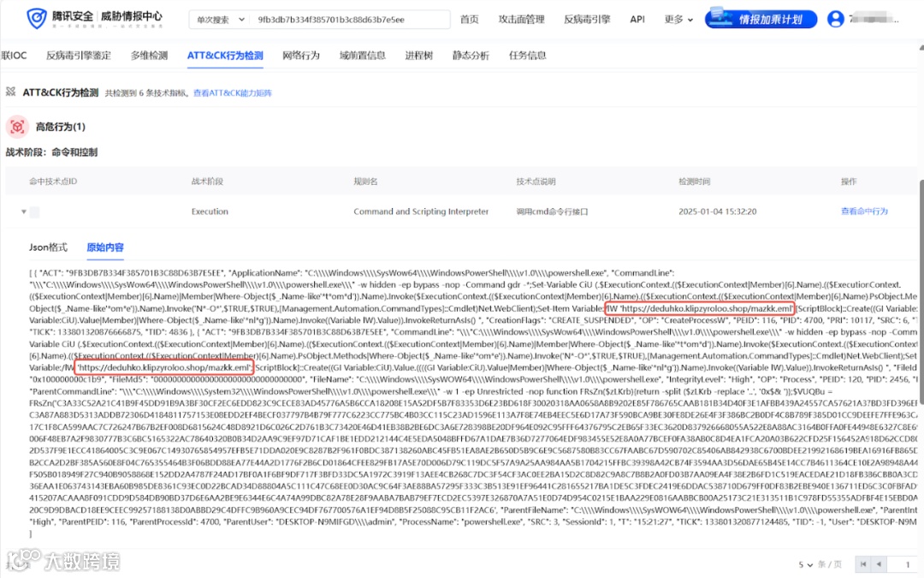Click the 规则名 column header

365,182
